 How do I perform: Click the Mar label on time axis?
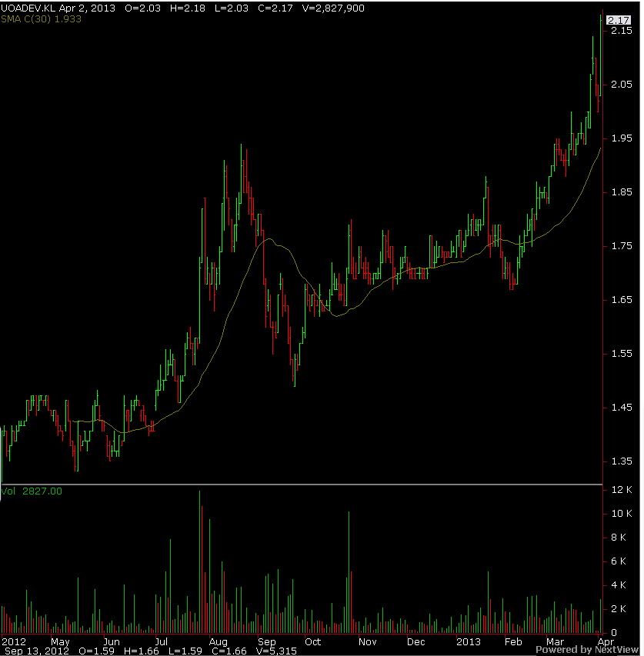[x=555, y=641]
